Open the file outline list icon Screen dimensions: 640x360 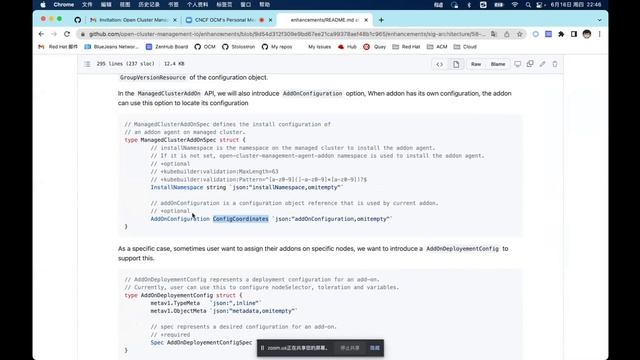pos(87,64)
